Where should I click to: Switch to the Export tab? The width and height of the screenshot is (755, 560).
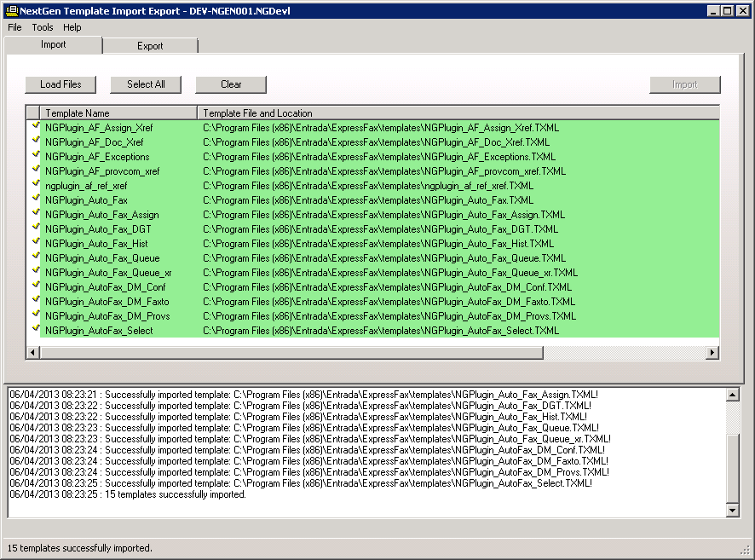point(150,46)
